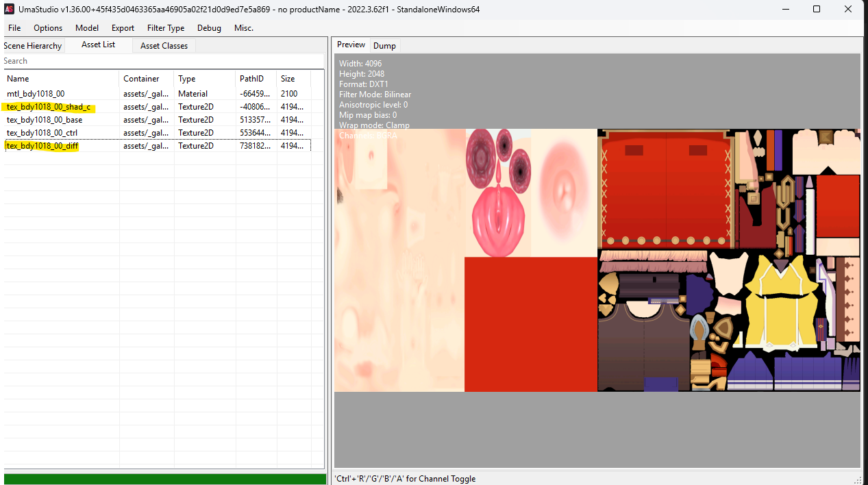The height and width of the screenshot is (485, 868).
Task: Select the Dump tab
Action: click(x=384, y=46)
